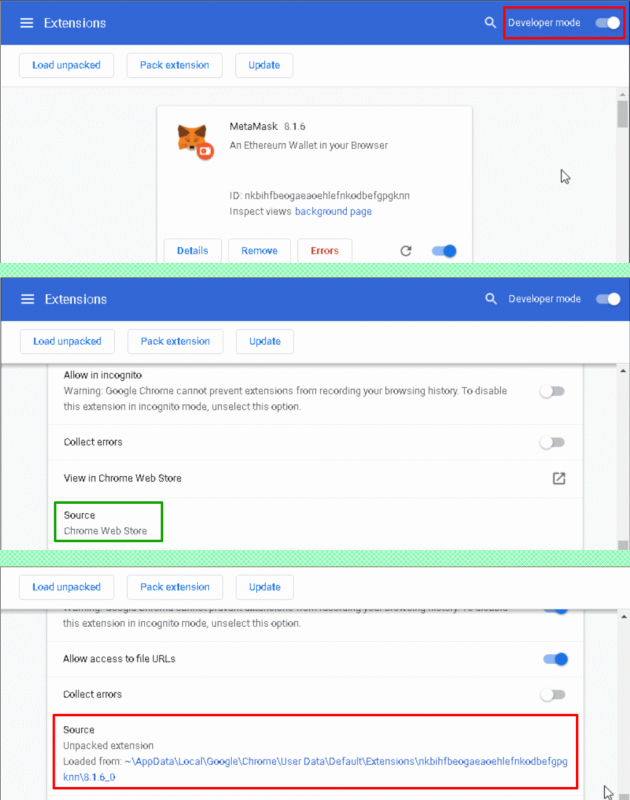This screenshot has height=800, width=630.
Task: Click the Remove button for MetaMask
Action: click(259, 251)
